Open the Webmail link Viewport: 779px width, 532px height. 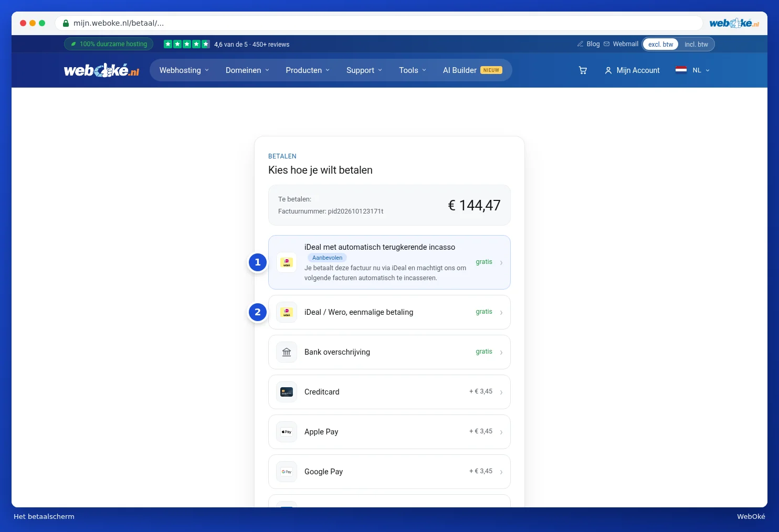pos(626,44)
